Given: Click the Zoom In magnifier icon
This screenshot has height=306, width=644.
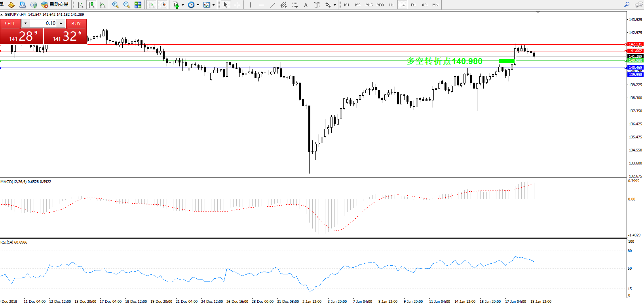Looking at the screenshot, I should [116, 5].
